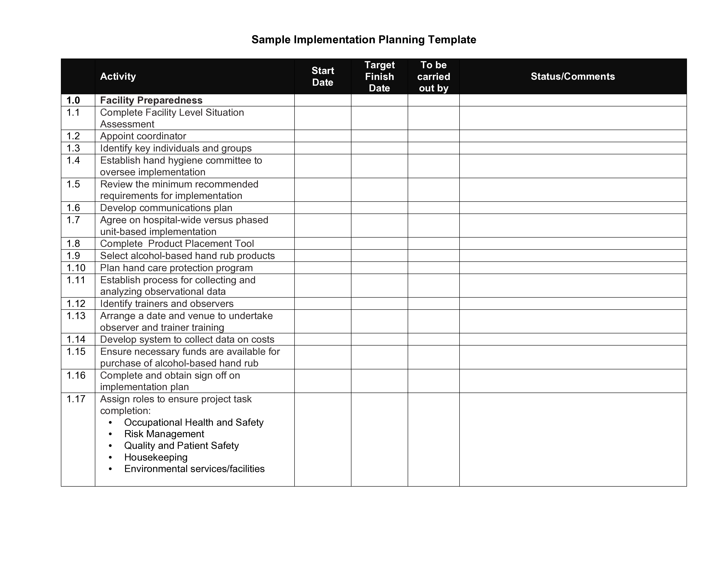Select the 'Housekeeping' bullet item
This screenshot has height=563, width=728.
(x=156, y=457)
